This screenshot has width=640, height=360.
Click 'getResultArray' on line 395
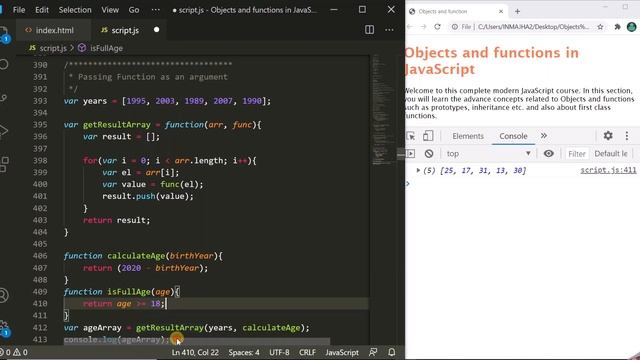pos(117,124)
